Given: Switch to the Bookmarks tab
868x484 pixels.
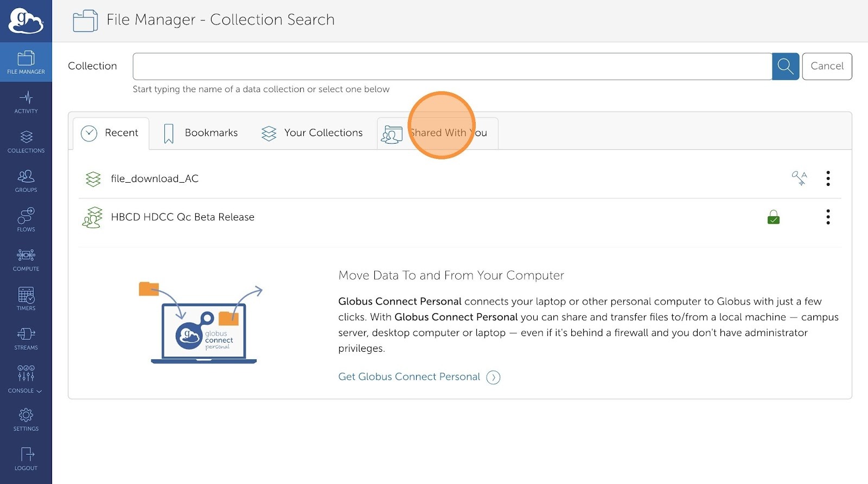Looking at the screenshot, I should tap(201, 133).
